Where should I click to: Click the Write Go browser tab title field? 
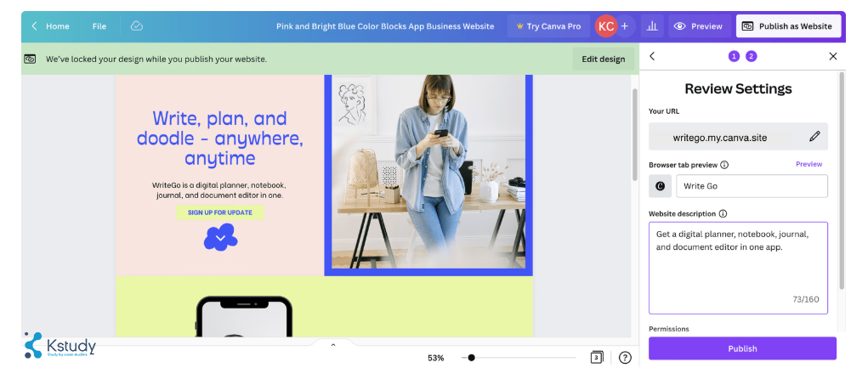tap(751, 186)
